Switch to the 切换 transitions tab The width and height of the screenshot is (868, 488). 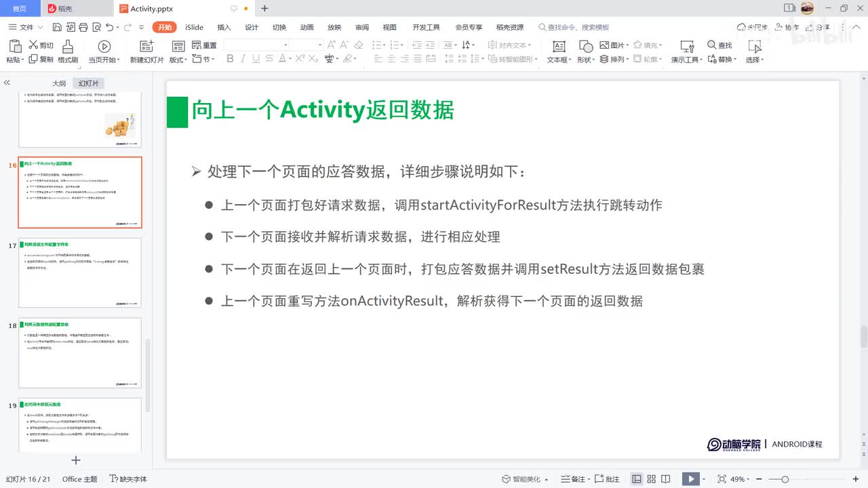point(279,27)
